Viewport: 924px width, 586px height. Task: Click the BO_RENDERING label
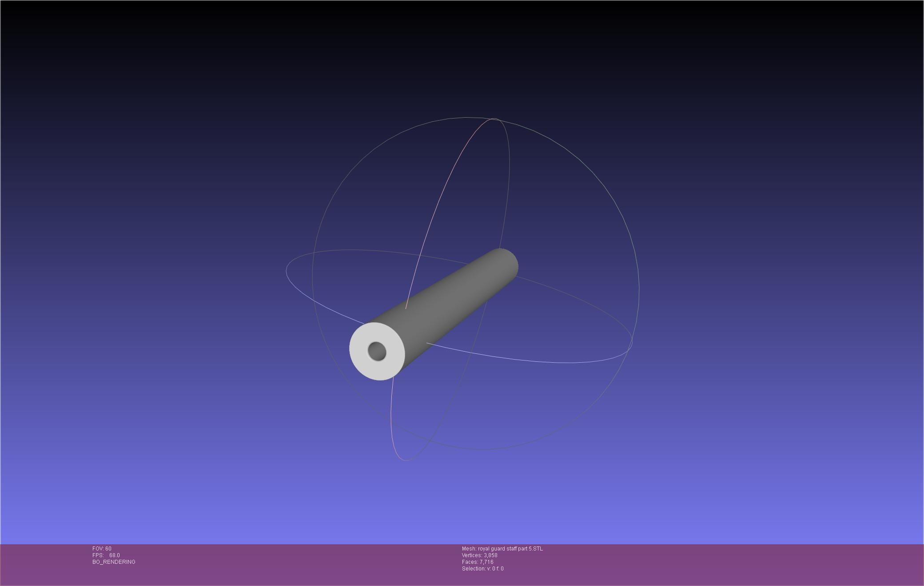point(114,562)
